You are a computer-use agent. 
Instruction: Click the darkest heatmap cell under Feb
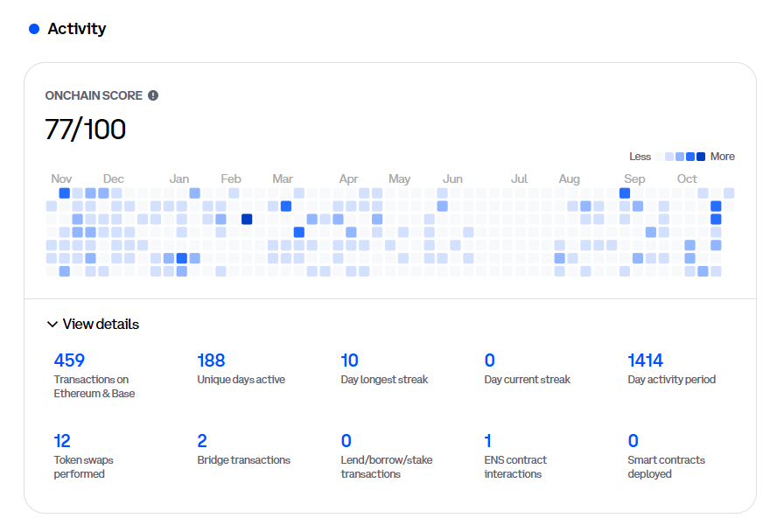247,219
